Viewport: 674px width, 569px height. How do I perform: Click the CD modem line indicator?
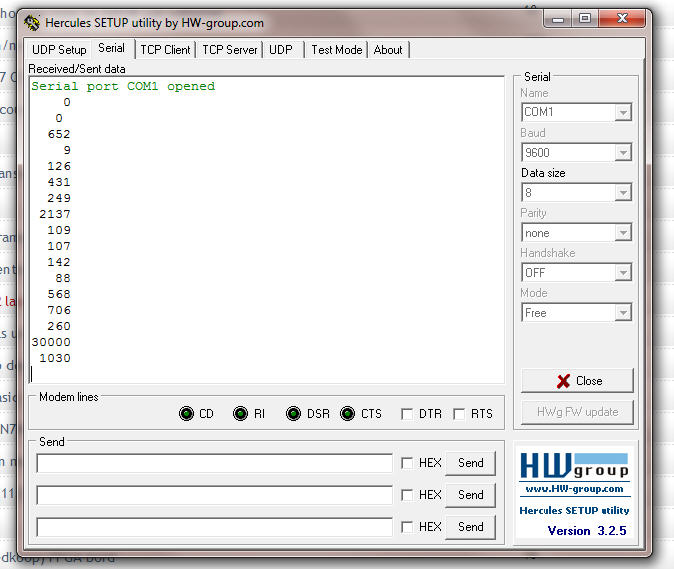click(x=186, y=414)
